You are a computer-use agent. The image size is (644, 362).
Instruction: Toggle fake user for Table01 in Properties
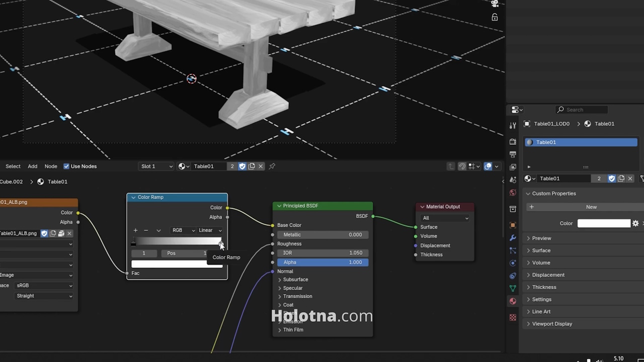click(612, 178)
